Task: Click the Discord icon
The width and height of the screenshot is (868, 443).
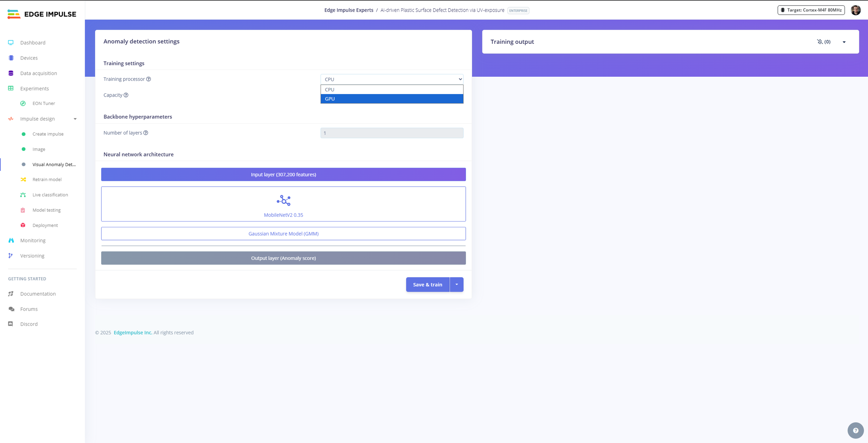Action: tap(11, 324)
